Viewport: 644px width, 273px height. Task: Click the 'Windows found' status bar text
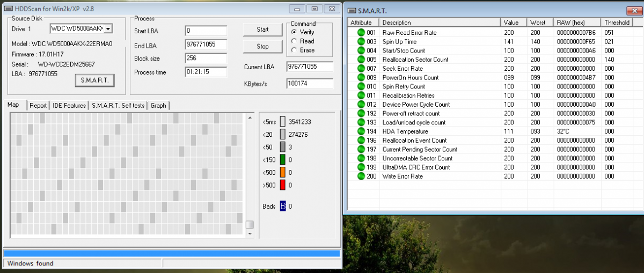31,263
